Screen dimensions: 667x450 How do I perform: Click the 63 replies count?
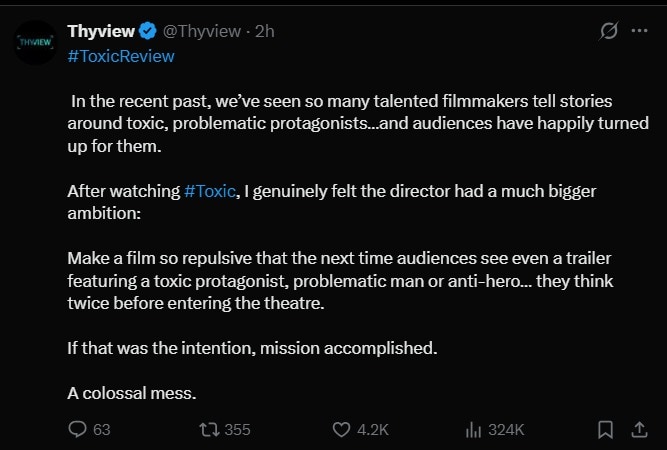point(102,430)
